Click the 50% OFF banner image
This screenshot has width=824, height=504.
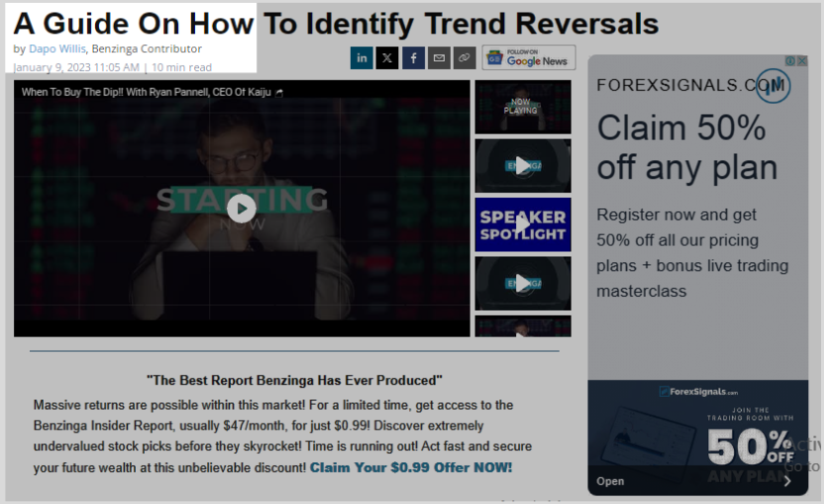pyautogui.click(x=698, y=438)
